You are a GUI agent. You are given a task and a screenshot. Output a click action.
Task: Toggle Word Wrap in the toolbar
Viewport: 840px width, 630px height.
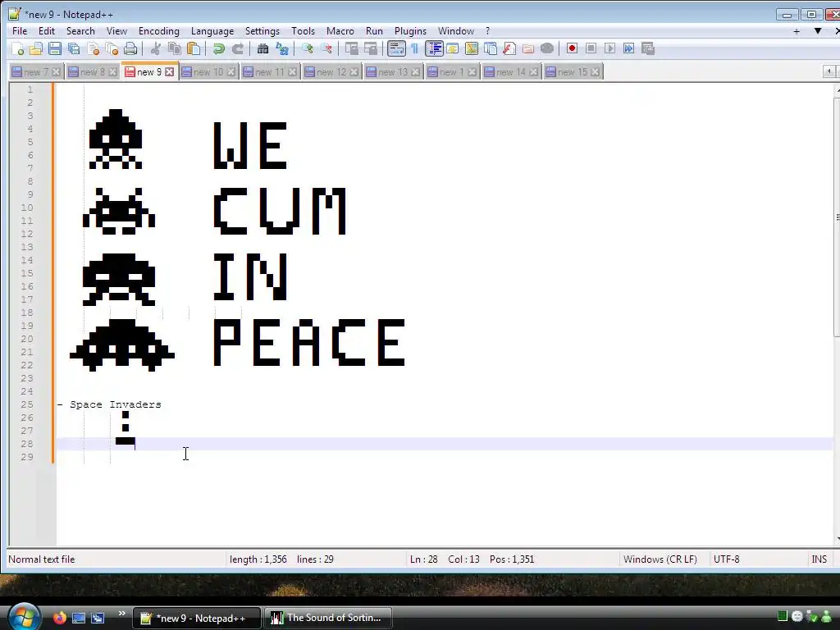pyautogui.click(x=396, y=48)
